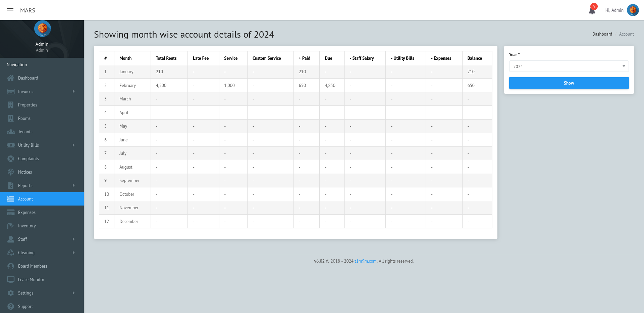The width and height of the screenshot is (644, 313).
Task: Click the Support question mark icon
Action: click(11, 306)
